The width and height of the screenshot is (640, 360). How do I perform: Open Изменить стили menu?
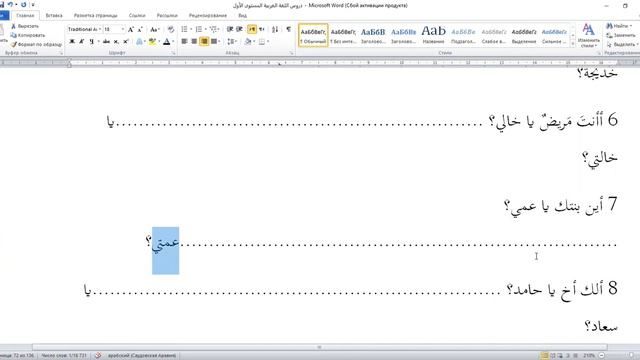click(x=588, y=36)
